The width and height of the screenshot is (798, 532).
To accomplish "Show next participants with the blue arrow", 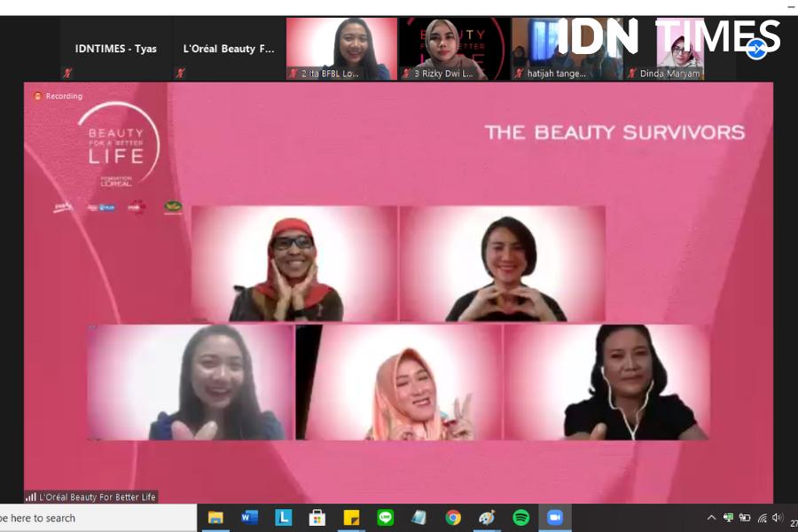I will coord(756,50).
